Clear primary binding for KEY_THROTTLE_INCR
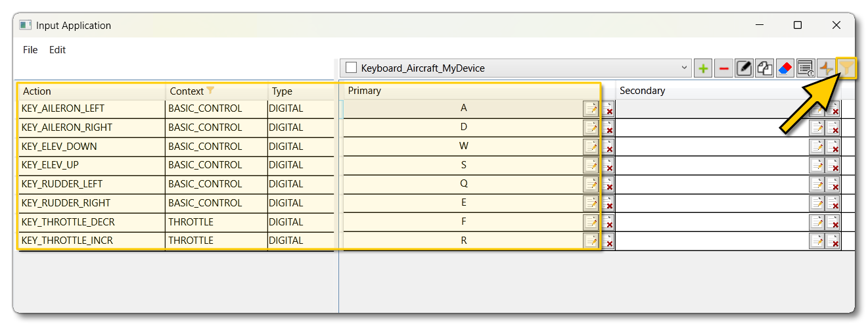The height and width of the screenshot is (326, 868). pyautogui.click(x=608, y=241)
